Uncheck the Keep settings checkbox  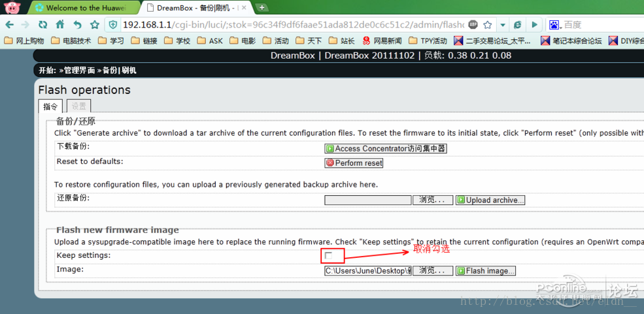click(x=328, y=256)
